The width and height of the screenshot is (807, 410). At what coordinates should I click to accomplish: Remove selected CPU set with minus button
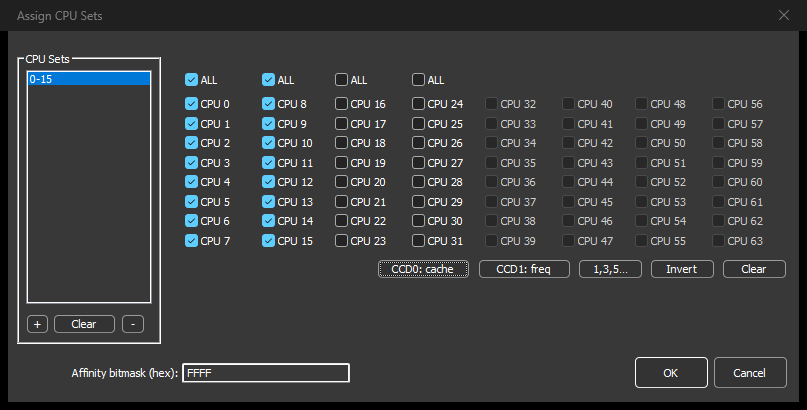pyautogui.click(x=133, y=324)
